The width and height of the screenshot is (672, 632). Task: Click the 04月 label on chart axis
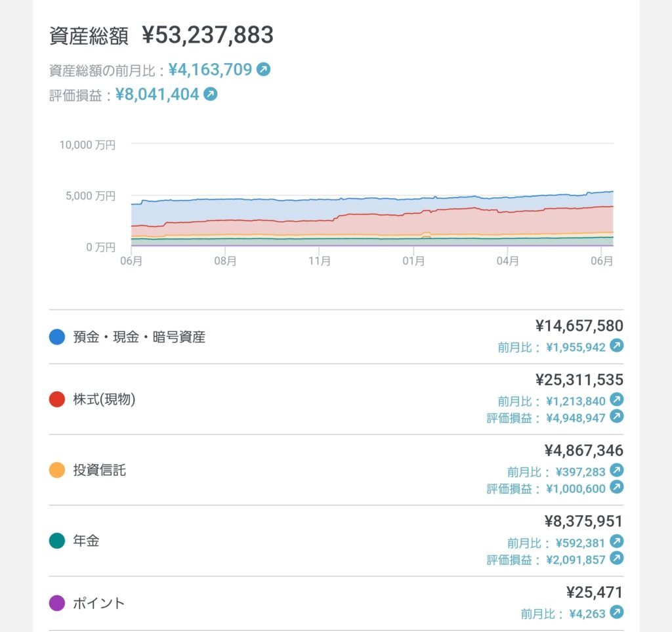(x=507, y=261)
